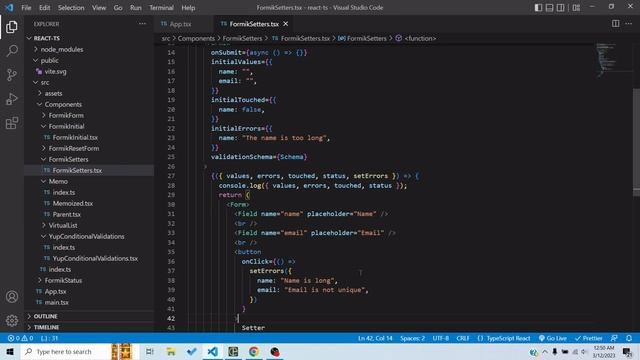Expand the TIMELINE section

pos(89,327)
